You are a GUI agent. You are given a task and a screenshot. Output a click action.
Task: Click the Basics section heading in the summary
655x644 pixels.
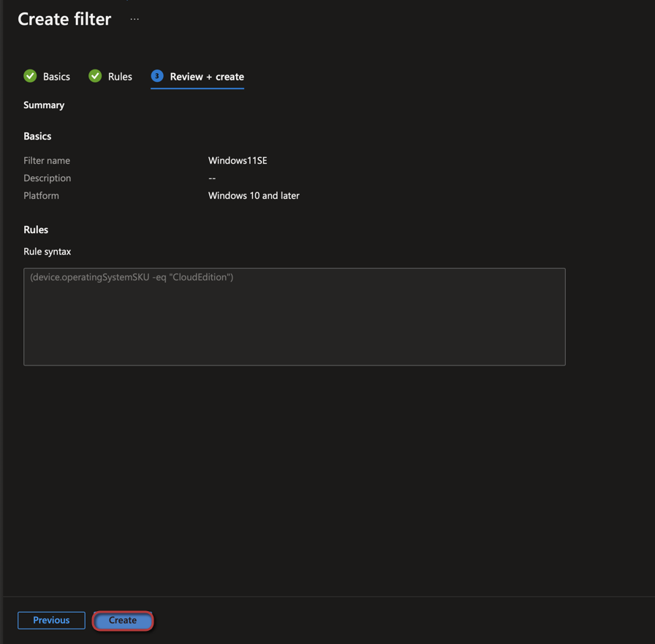pos(37,137)
